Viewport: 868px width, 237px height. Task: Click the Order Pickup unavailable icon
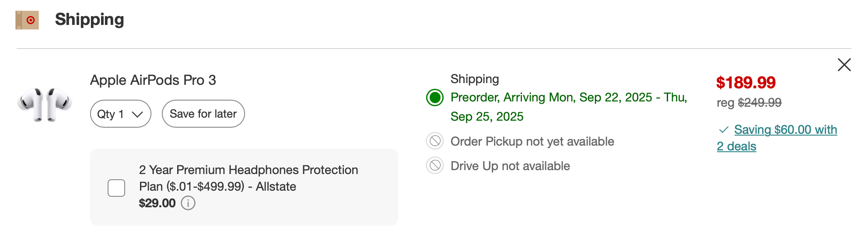[435, 141]
